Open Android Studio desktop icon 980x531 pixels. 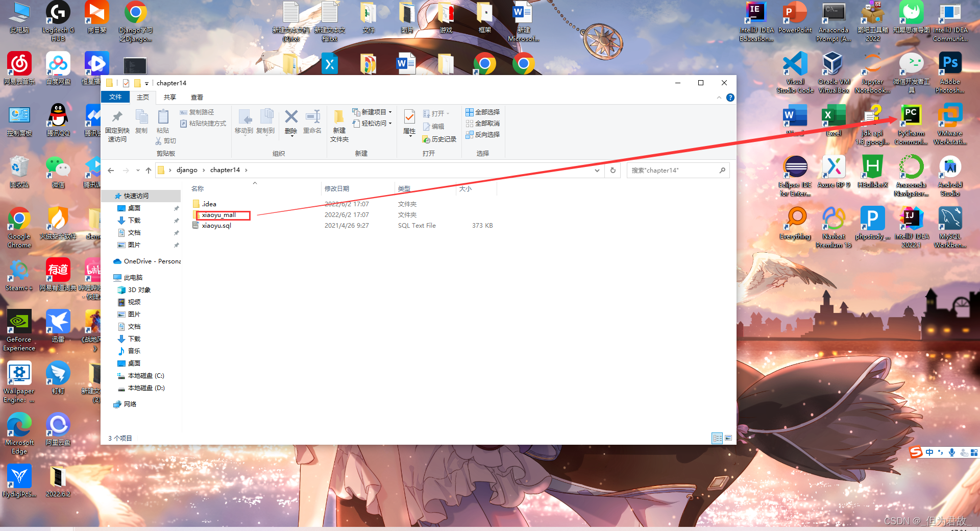pos(950,176)
